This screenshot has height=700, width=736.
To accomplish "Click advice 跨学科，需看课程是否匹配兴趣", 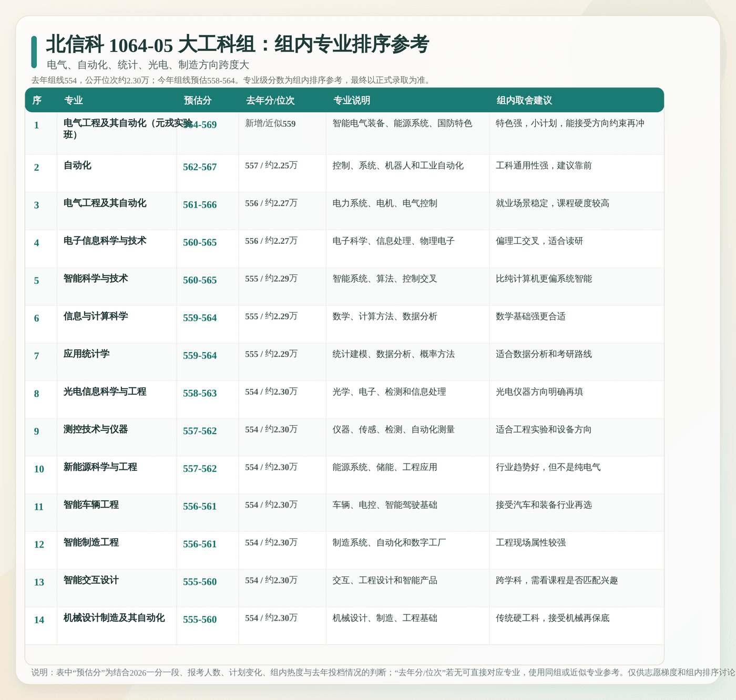I will click(557, 581).
